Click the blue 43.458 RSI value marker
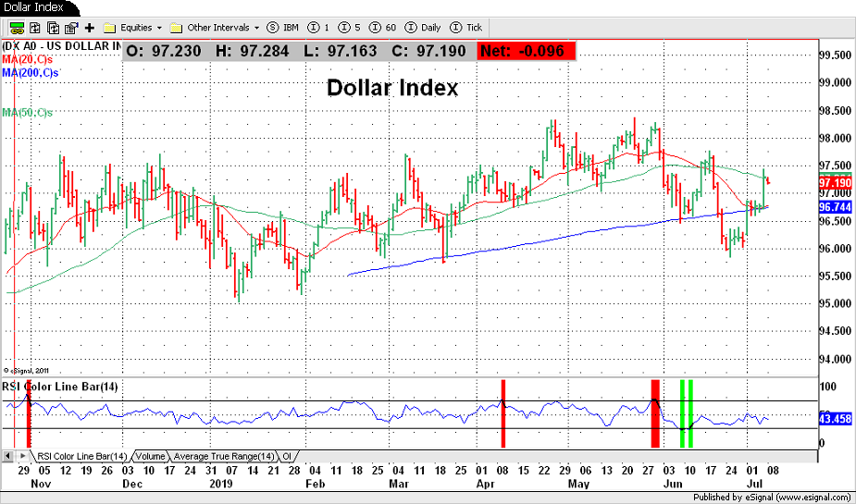856x504 pixels. (x=835, y=419)
